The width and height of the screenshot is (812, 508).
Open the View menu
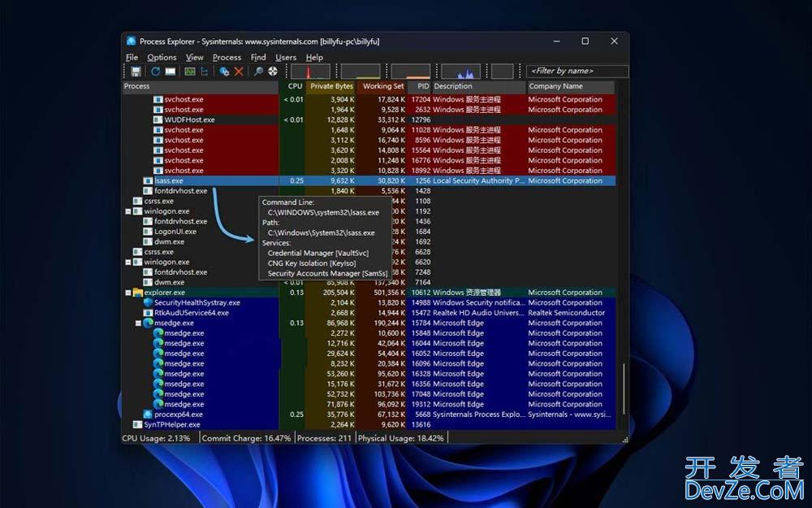tap(195, 58)
